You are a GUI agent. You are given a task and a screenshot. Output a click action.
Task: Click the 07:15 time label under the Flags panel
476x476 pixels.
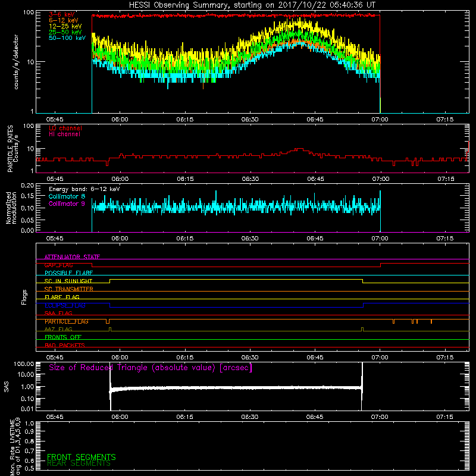445,358
